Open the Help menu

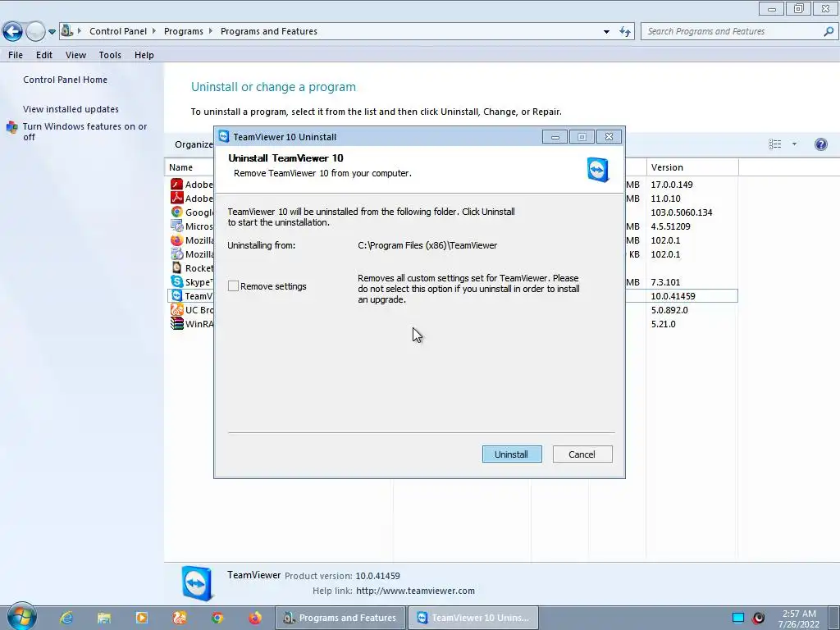click(144, 55)
